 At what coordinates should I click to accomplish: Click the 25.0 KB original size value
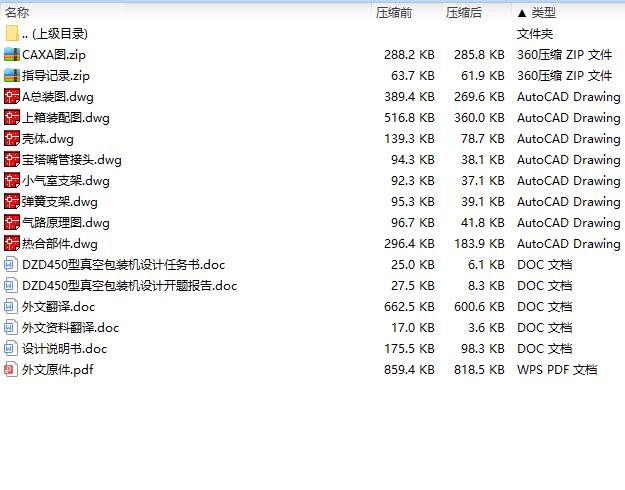413,265
